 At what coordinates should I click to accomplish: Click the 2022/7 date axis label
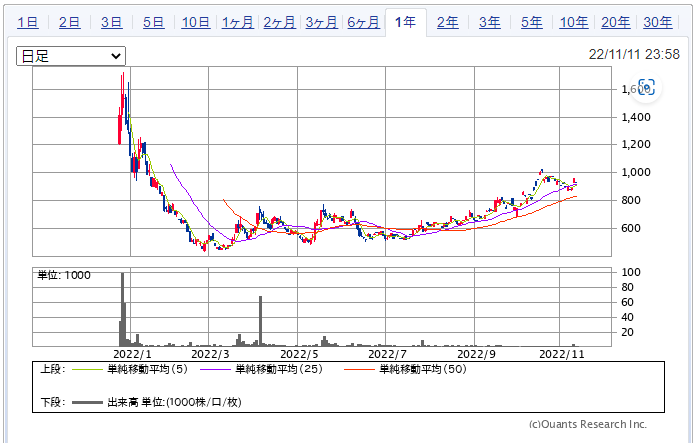tap(388, 354)
